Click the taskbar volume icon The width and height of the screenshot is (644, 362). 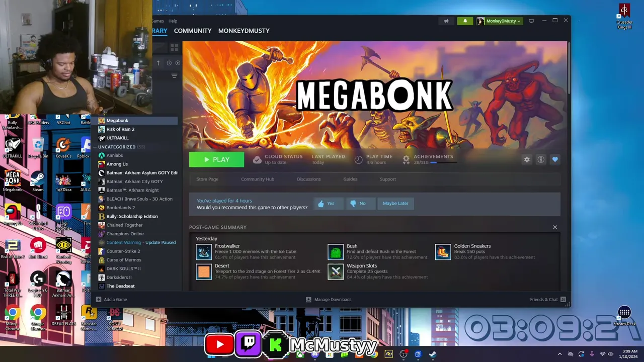click(610, 354)
